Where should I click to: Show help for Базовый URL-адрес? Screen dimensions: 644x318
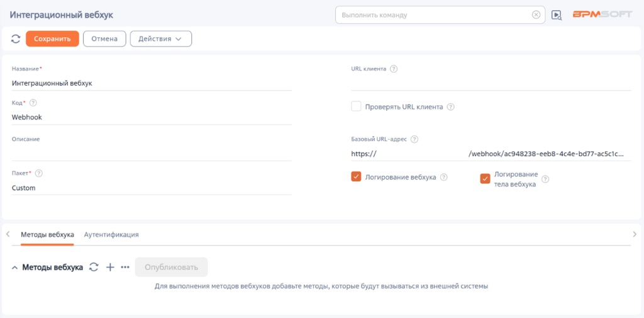[414, 139]
